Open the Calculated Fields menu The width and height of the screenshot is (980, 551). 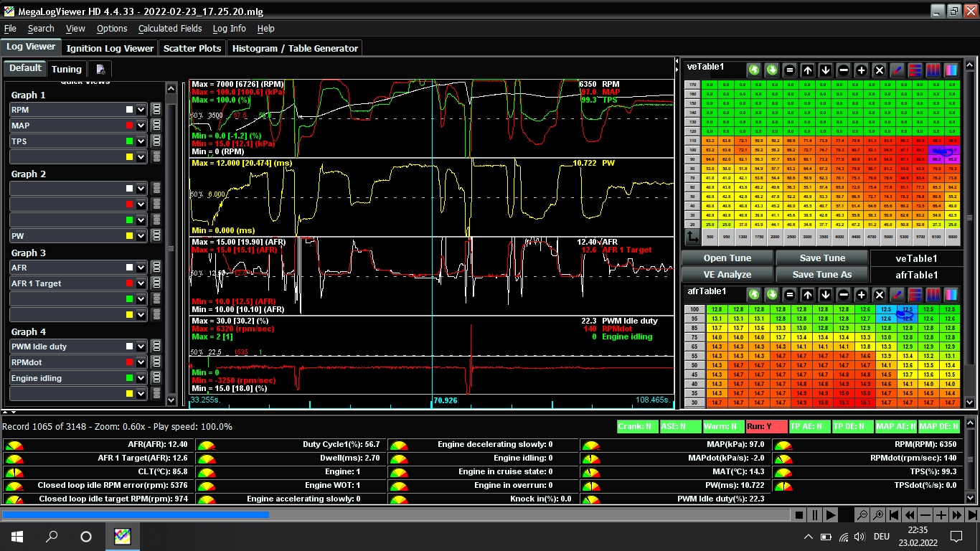pyautogui.click(x=170, y=29)
